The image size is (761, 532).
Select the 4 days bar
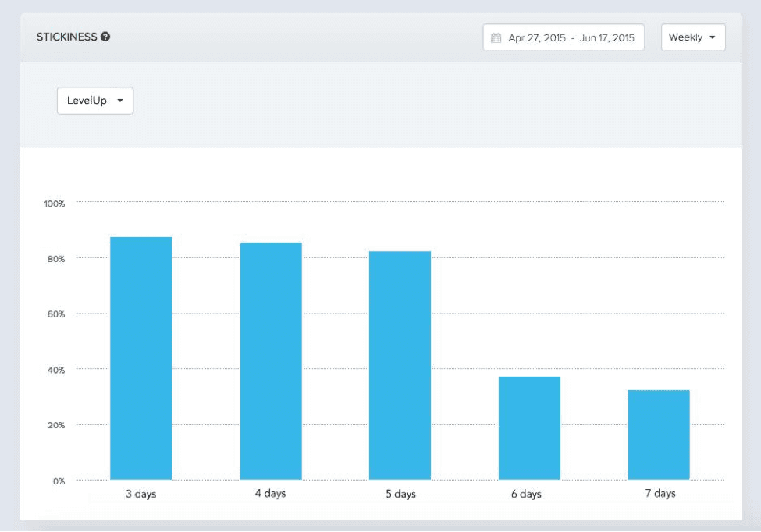(x=270, y=360)
